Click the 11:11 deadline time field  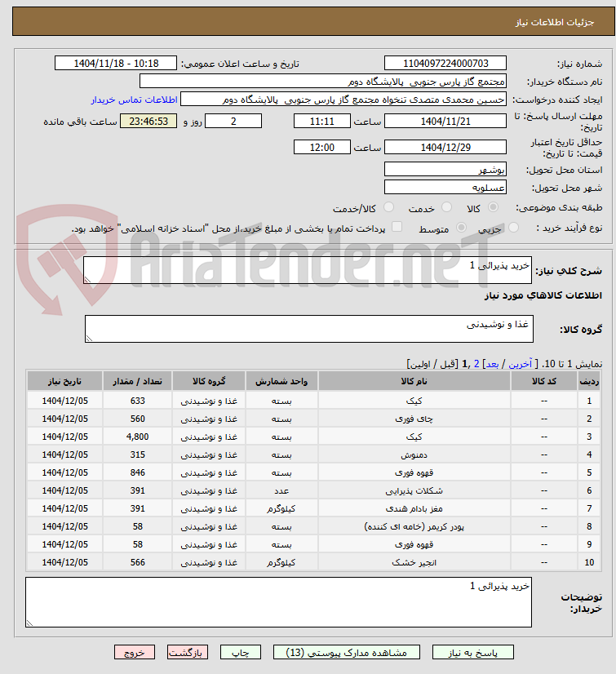322,122
